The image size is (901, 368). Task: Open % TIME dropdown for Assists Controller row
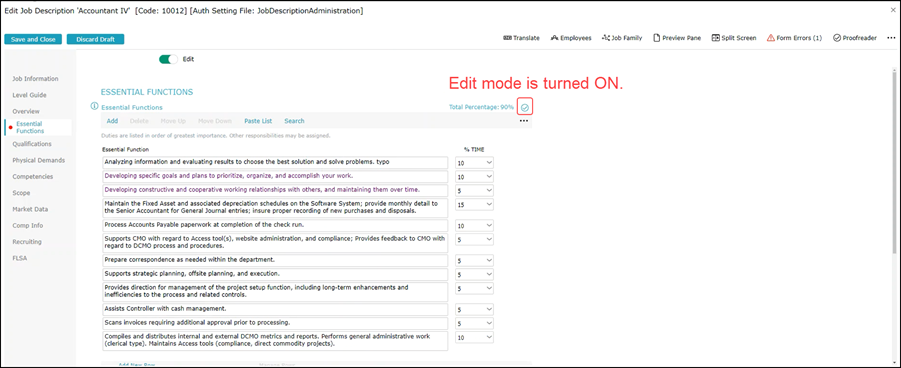click(x=474, y=309)
